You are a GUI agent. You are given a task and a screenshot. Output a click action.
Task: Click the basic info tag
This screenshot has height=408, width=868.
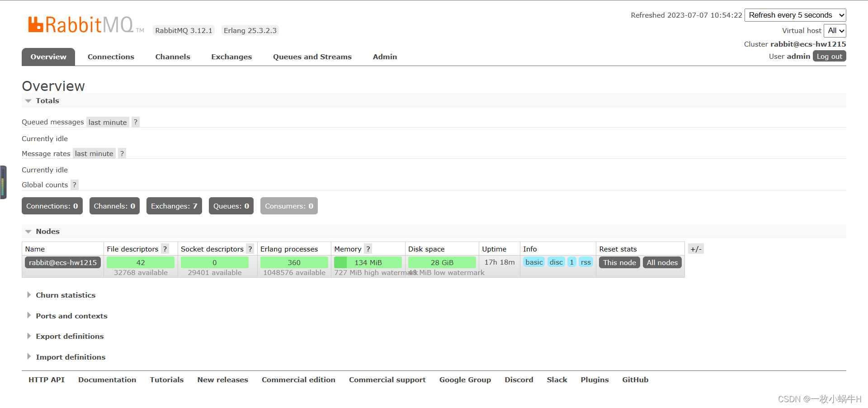coord(534,262)
